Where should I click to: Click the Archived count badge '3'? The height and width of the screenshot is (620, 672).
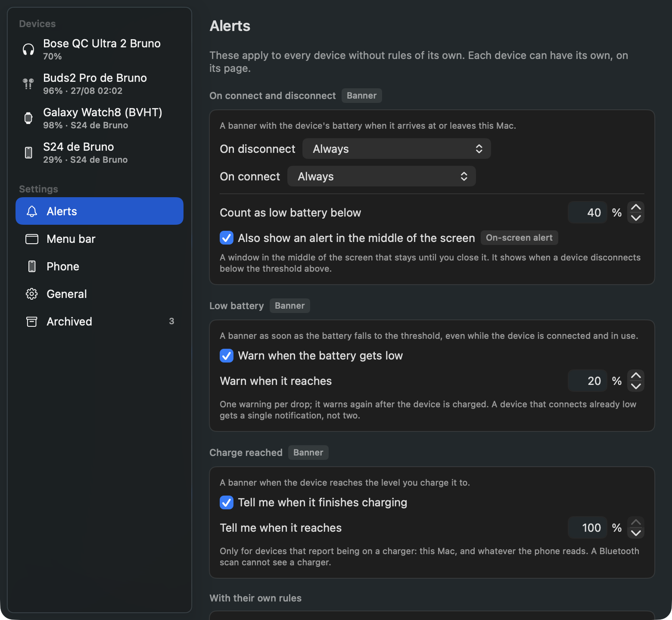click(x=171, y=321)
